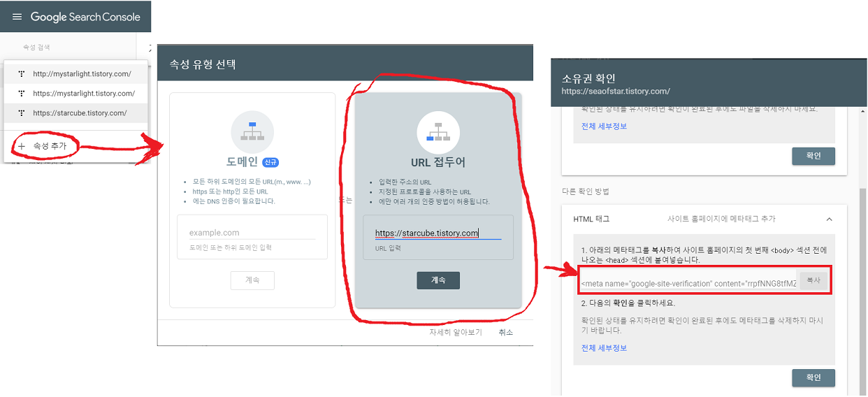Click 취소 to cancel property dialog
The height and width of the screenshot is (397, 868).
click(506, 333)
